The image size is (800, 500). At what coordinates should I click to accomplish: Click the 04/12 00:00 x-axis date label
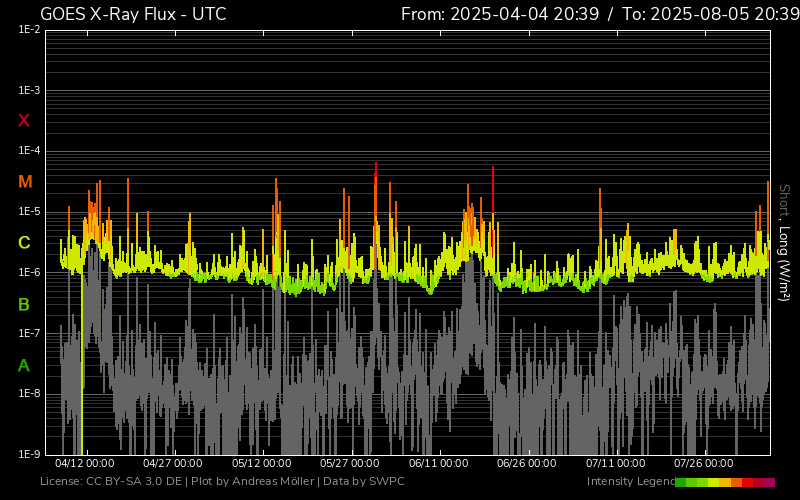[84, 464]
